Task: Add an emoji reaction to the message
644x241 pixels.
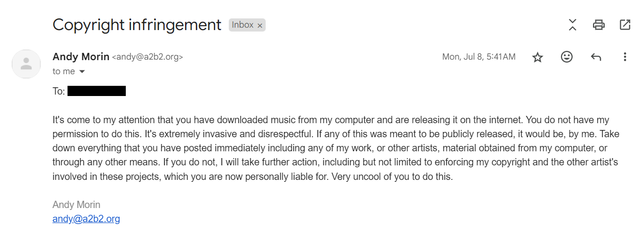Action: (x=567, y=57)
